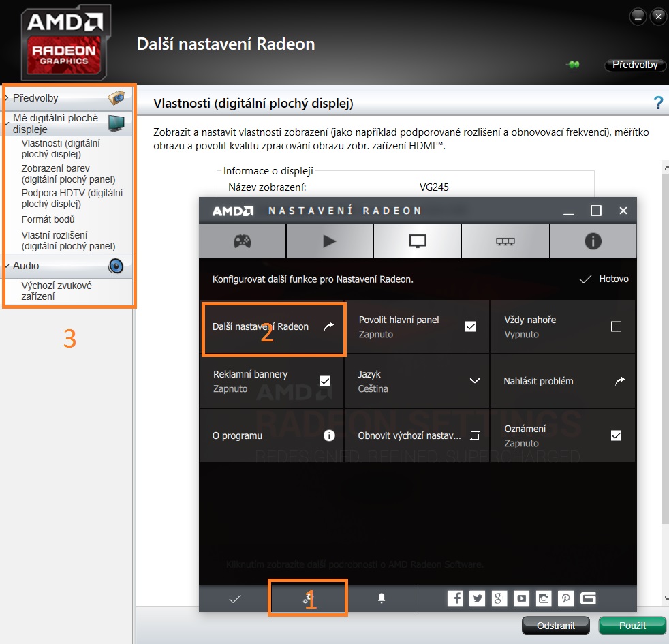The image size is (669, 644).
Task: Click the Audio speaker icon in sidebar
Action: (116, 266)
